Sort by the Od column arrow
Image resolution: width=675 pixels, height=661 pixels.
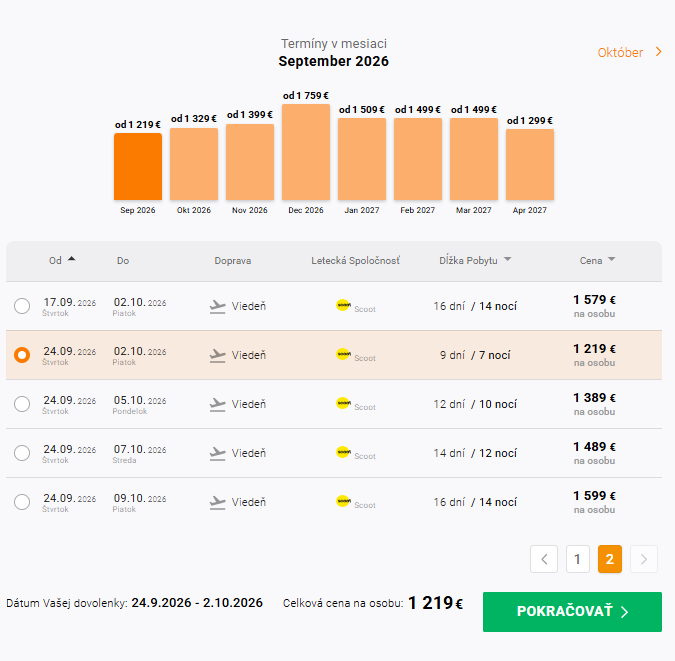(71, 259)
